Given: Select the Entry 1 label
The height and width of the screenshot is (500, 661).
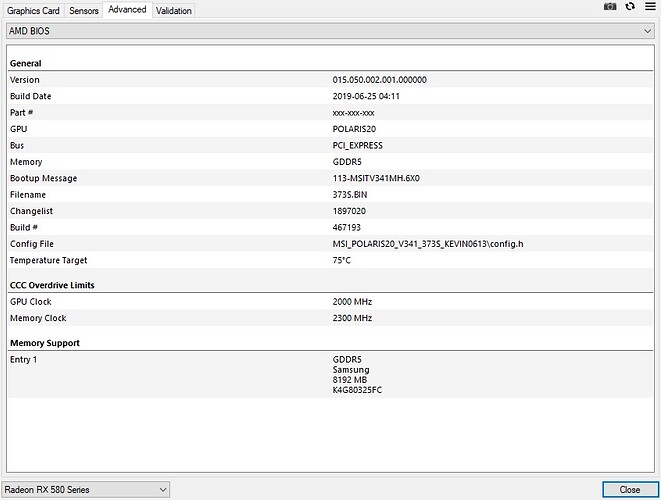Looking at the screenshot, I should pos(23,360).
